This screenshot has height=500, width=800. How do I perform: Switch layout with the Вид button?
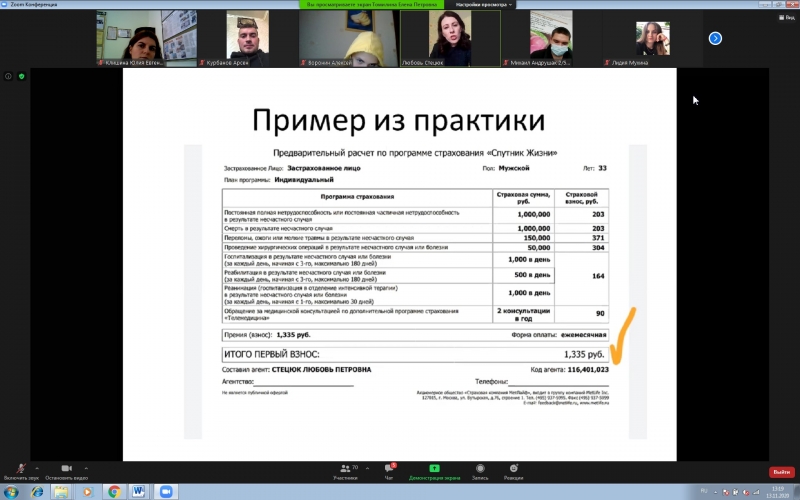(x=787, y=17)
